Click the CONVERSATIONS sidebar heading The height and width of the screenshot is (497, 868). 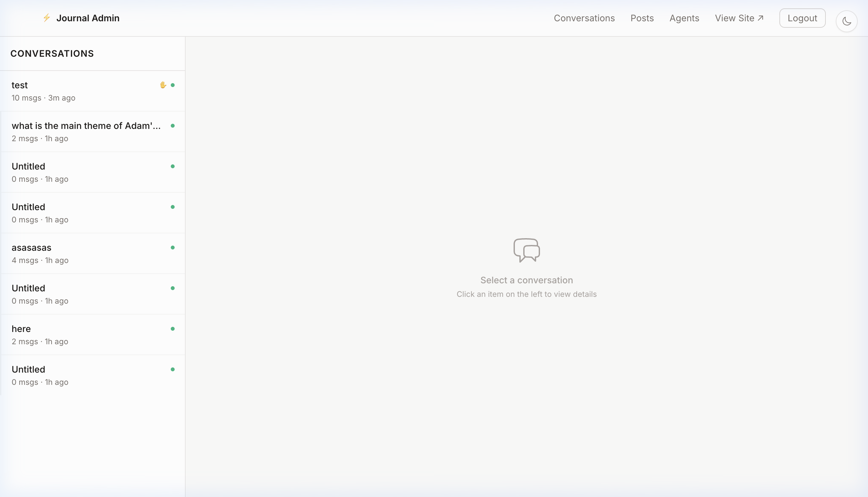point(52,54)
